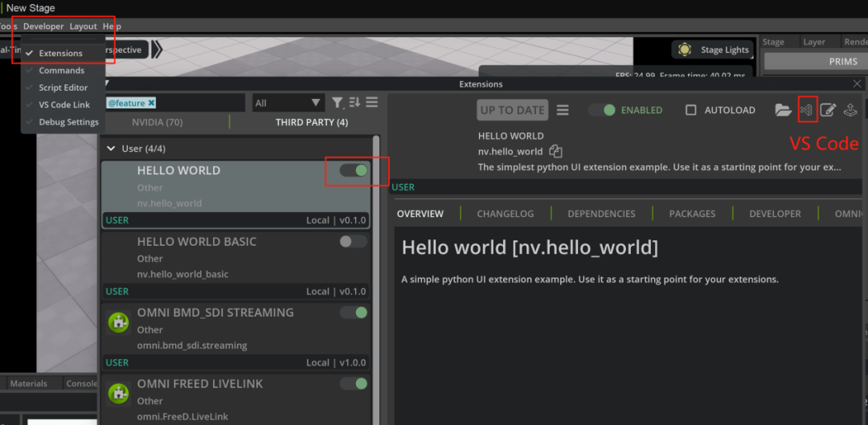Click the Hello world [nv.hello_world] heading
This screenshot has width=868, height=425.
(x=530, y=248)
